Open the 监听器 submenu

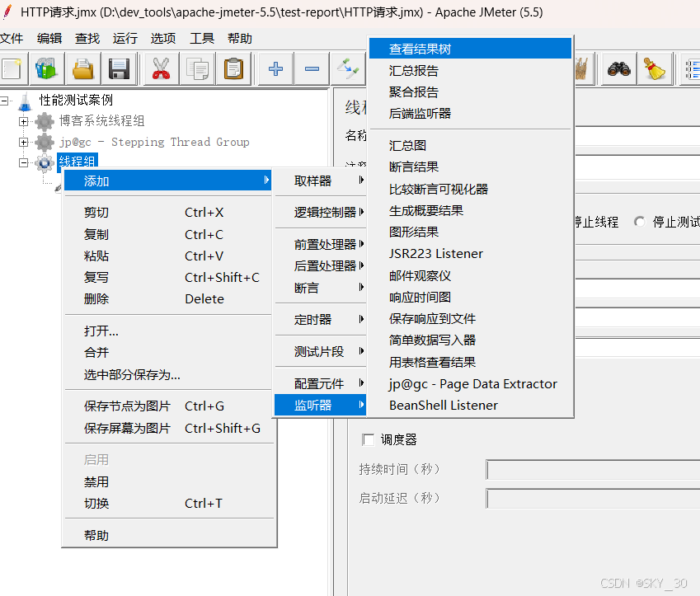(321, 406)
